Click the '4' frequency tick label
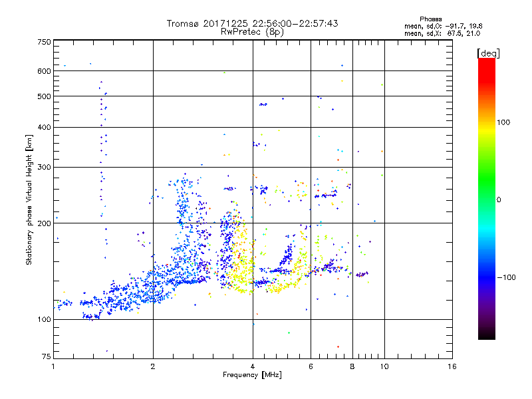 click(x=253, y=366)
